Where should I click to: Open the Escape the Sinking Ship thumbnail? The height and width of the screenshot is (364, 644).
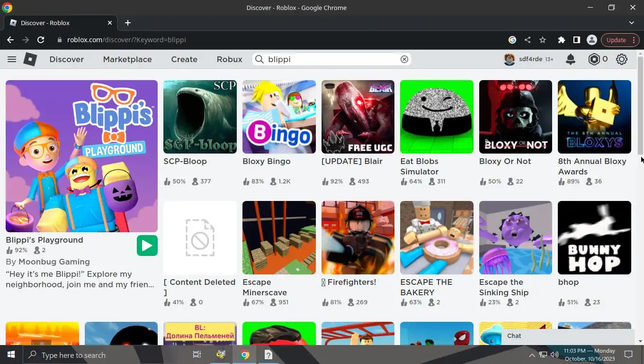516,237
